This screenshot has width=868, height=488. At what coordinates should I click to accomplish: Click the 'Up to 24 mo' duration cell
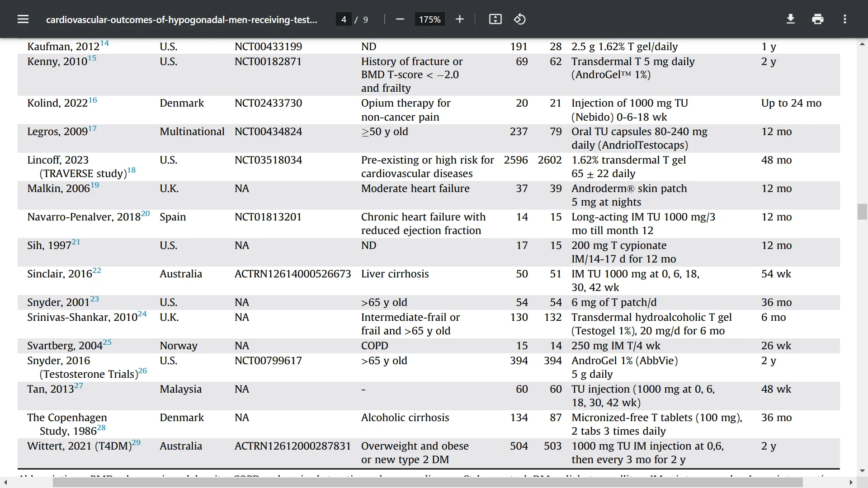point(792,103)
